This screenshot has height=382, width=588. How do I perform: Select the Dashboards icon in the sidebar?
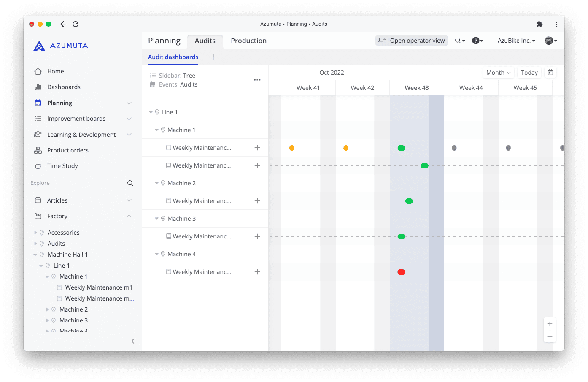click(x=38, y=87)
